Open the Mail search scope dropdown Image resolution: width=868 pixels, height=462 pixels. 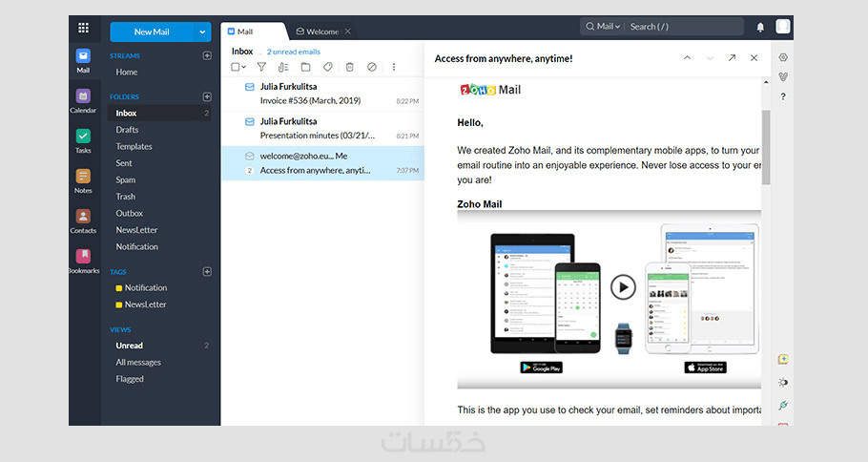click(604, 26)
